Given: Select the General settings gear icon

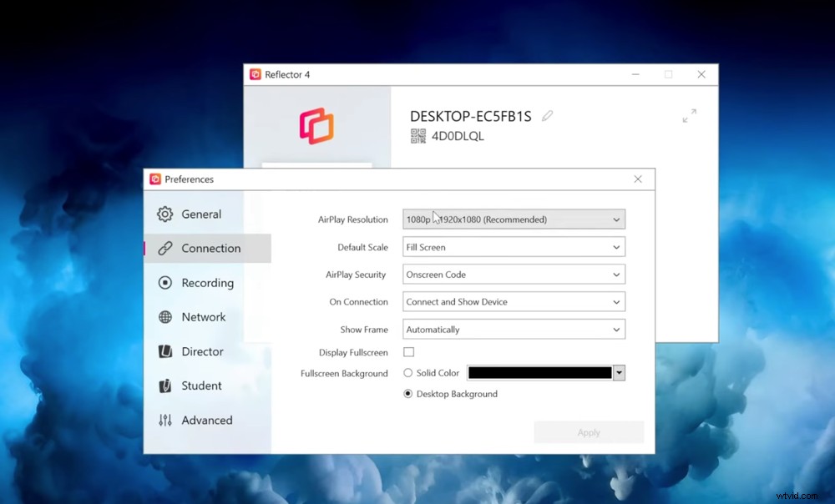Looking at the screenshot, I should [x=165, y=214].
